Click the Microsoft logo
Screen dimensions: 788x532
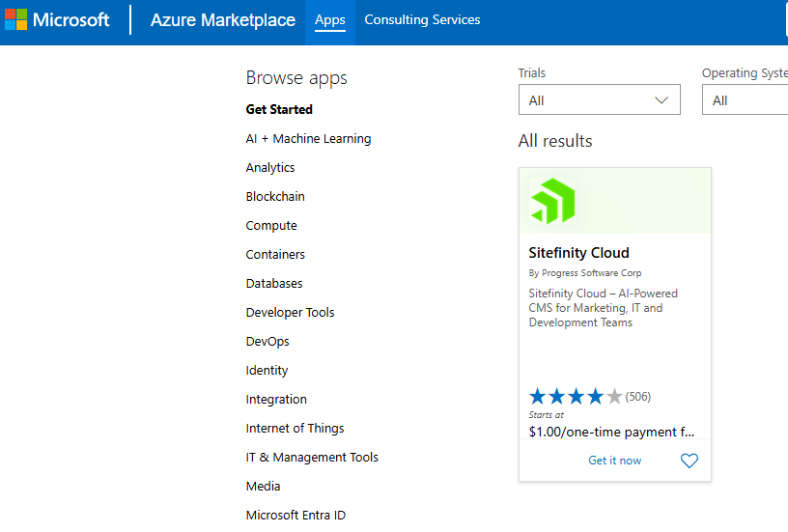[57, 19]
